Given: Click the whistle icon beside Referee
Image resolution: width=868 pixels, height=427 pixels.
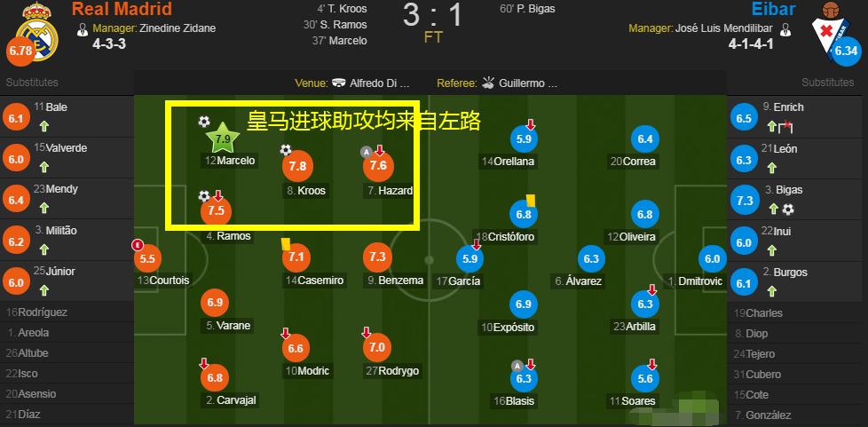Looking at the screenshot, I should [x=487, y=83].
